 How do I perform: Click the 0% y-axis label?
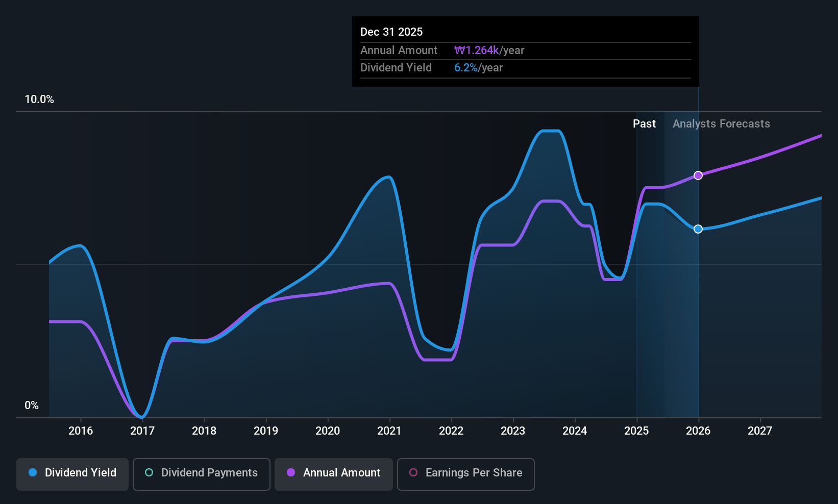point(32,406)
